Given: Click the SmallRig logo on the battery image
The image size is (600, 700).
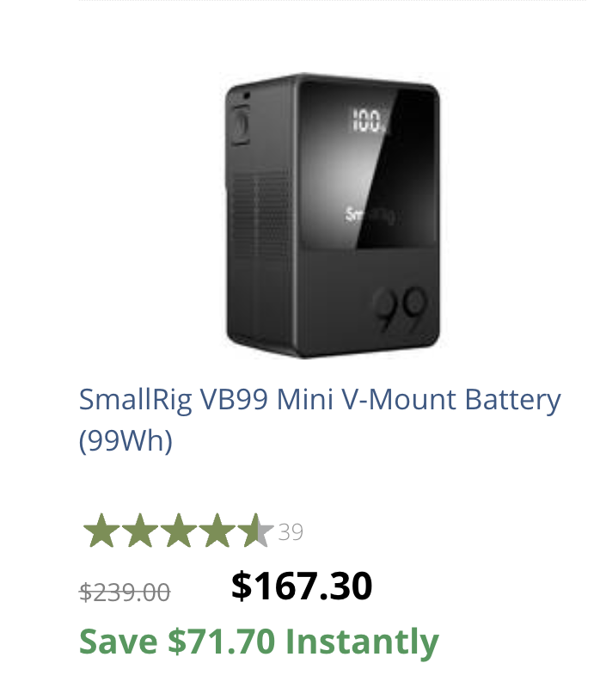Looking at the screenshot, I should [x=370, y=215].
